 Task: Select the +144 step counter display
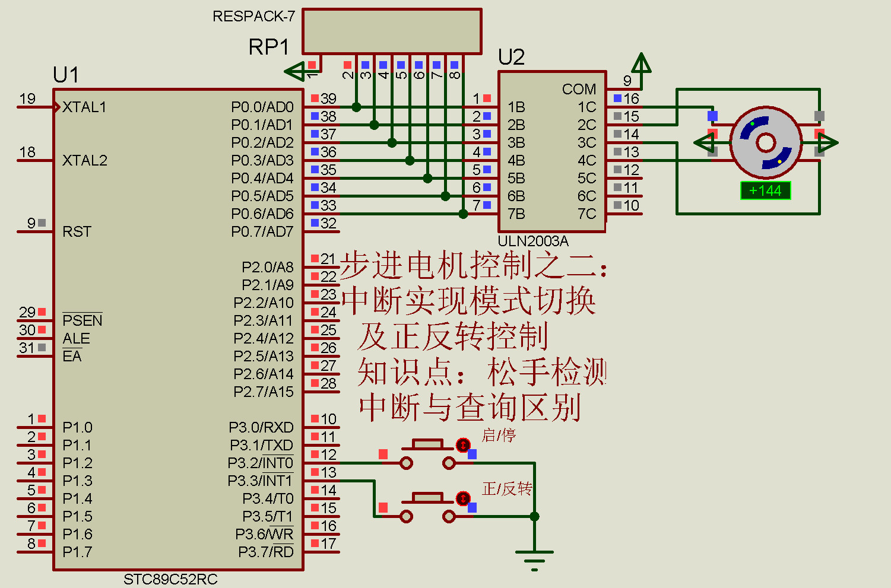[765, 190]
